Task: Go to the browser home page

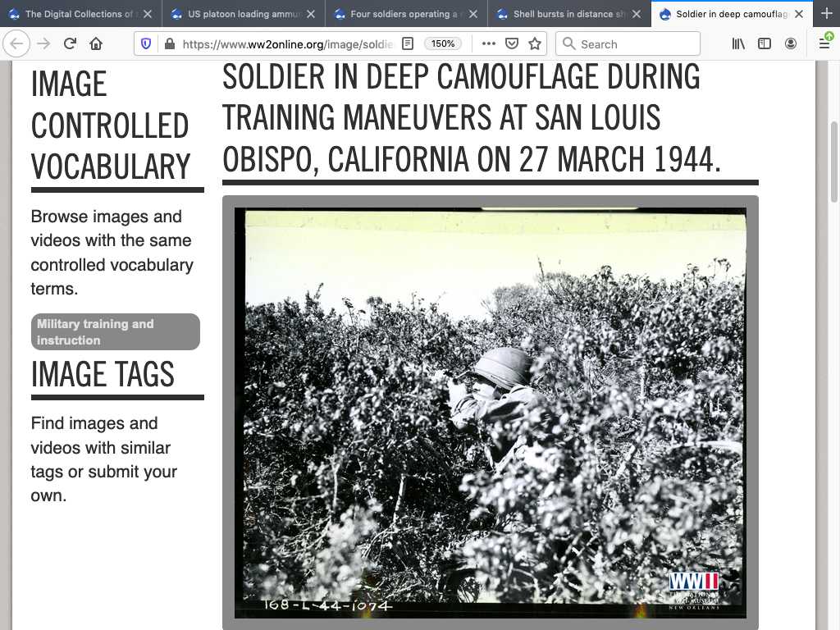Action: [96, 43]
